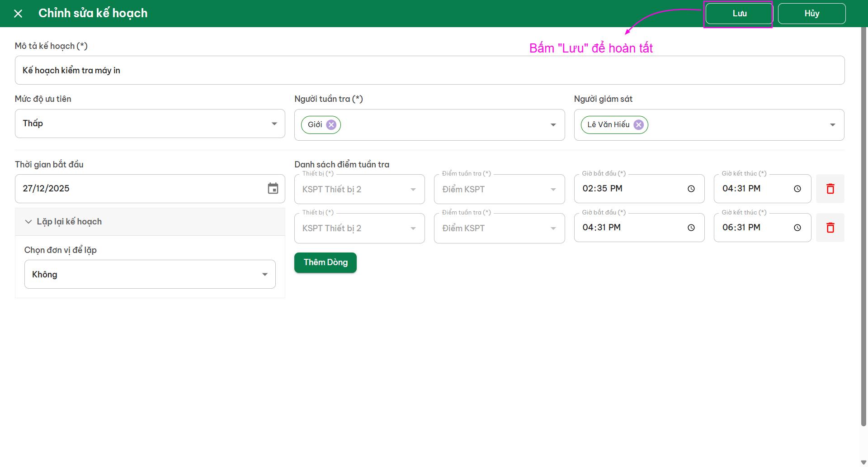Viewport: 868px width, 467px height.
Task: Open second row Điểm tuần tra dropdown
Action: pyautogui.click(x=553, y=229)
